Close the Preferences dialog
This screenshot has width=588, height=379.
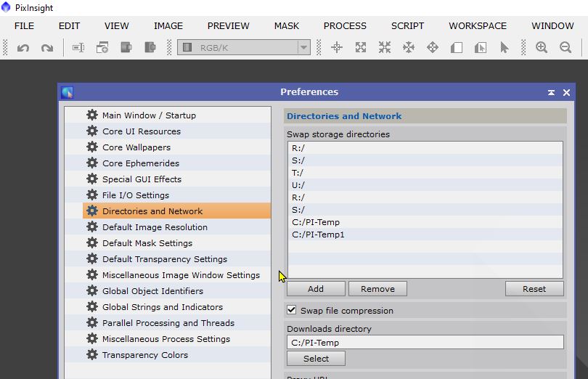tap(567, 92)
